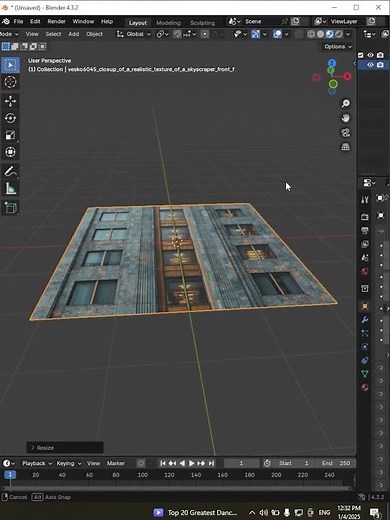Open the timeline editor type dropdown
Screen dimensions: 390x520
9,463
